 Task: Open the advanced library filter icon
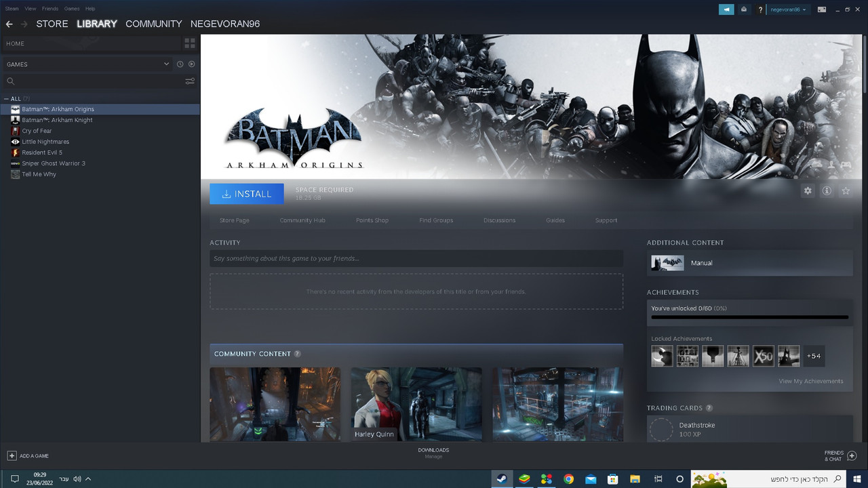[x=190, y=81]
